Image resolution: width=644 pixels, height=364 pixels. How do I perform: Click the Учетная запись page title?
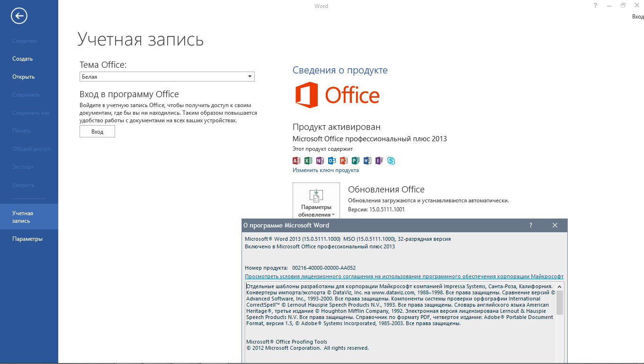[141, 39]
